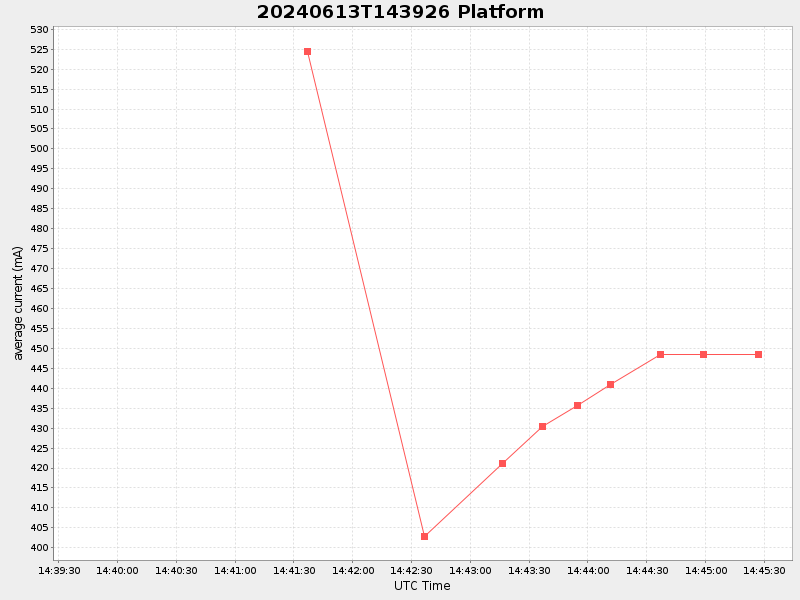This screenshot has width=800, height=600.
Task: Click the 14:45:00 time tick label
Action: [x=706, y=570]
